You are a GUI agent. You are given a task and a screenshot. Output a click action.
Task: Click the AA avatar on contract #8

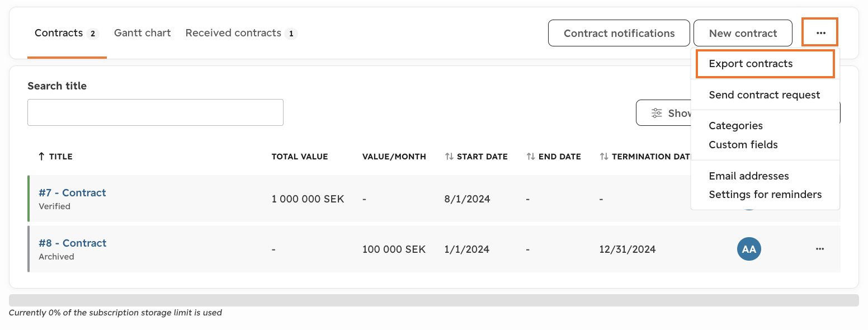(x=749, y=249)
